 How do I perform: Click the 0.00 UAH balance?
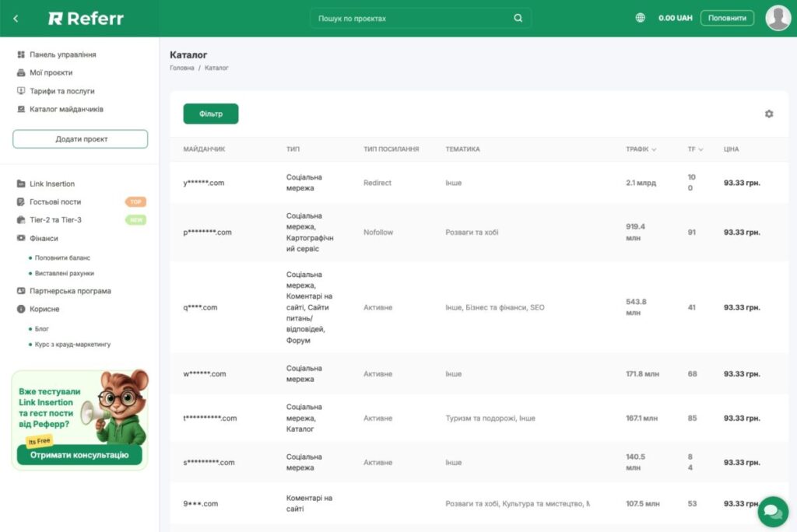(675, 18)
